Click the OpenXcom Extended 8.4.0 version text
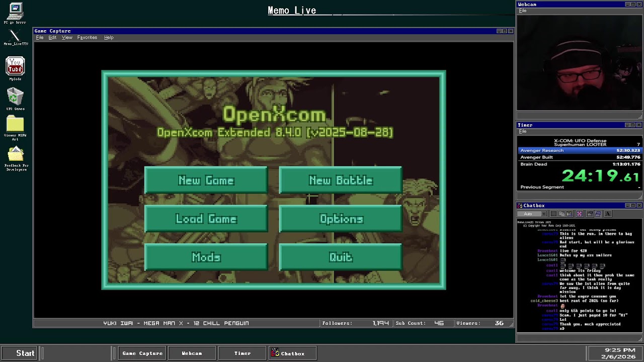The width and height of the screenshot is (644, 362). tap(275, 132)
